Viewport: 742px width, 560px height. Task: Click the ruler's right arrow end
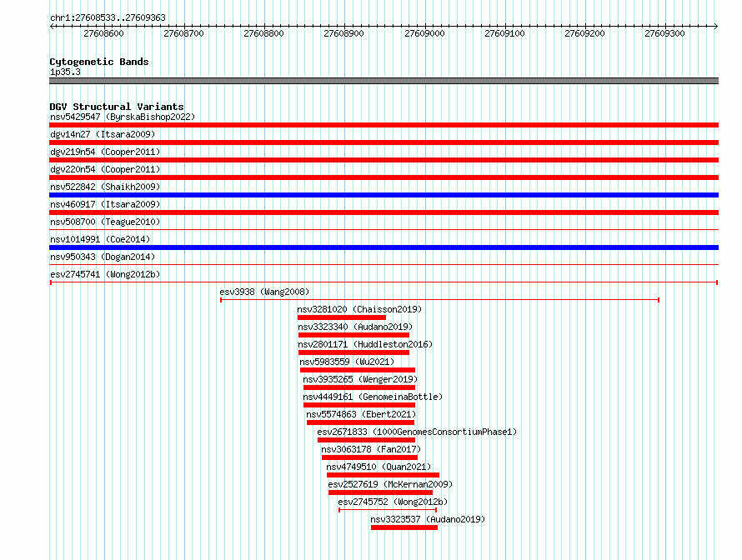click(716, 26)
